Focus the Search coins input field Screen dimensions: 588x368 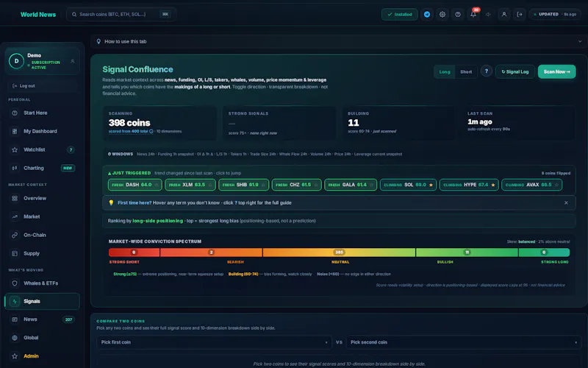point(121,14)
